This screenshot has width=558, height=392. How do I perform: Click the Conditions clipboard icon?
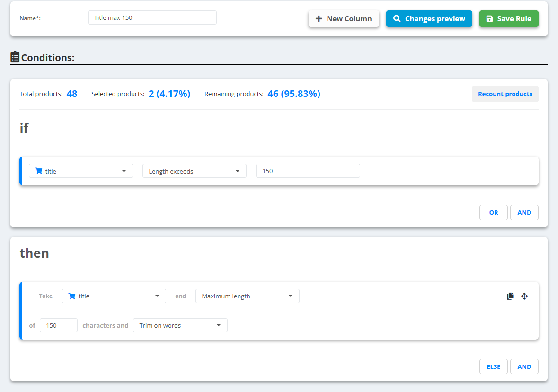(15, 57)
